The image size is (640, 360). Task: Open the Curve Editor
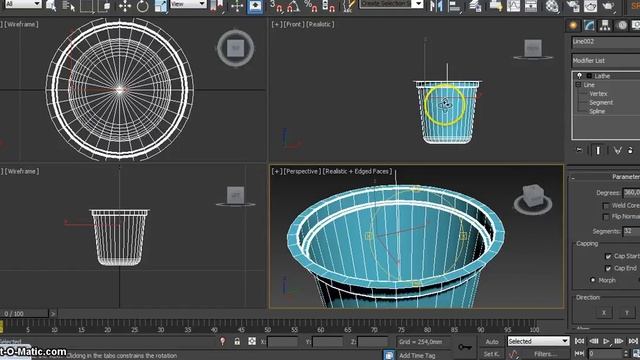(x=513, y=6)
